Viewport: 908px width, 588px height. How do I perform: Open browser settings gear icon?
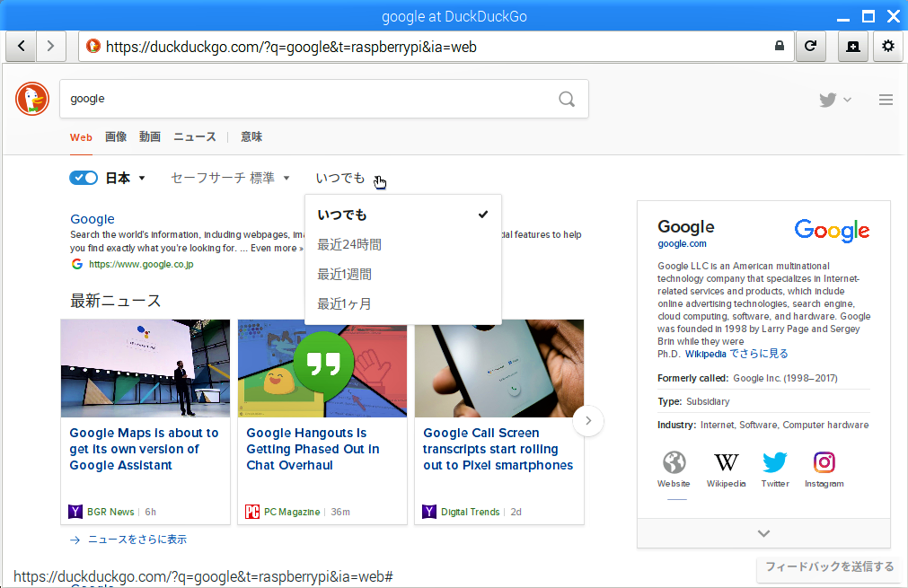887,47
